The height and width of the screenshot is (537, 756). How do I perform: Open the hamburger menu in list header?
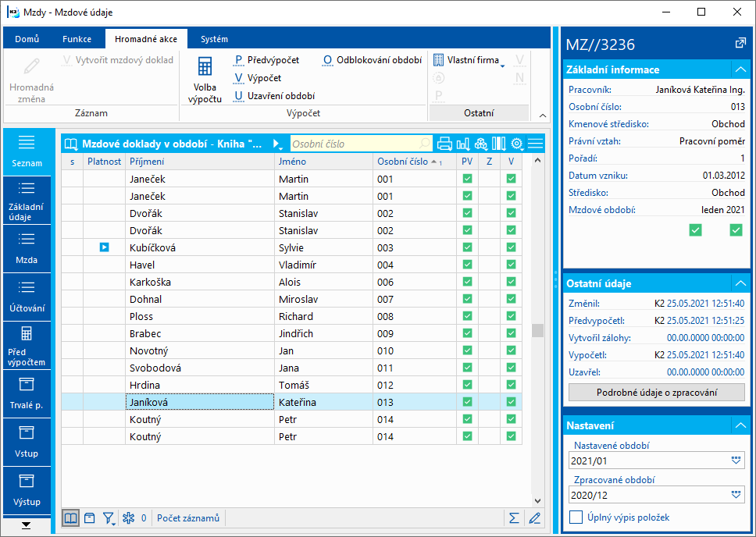pos(535,144)
